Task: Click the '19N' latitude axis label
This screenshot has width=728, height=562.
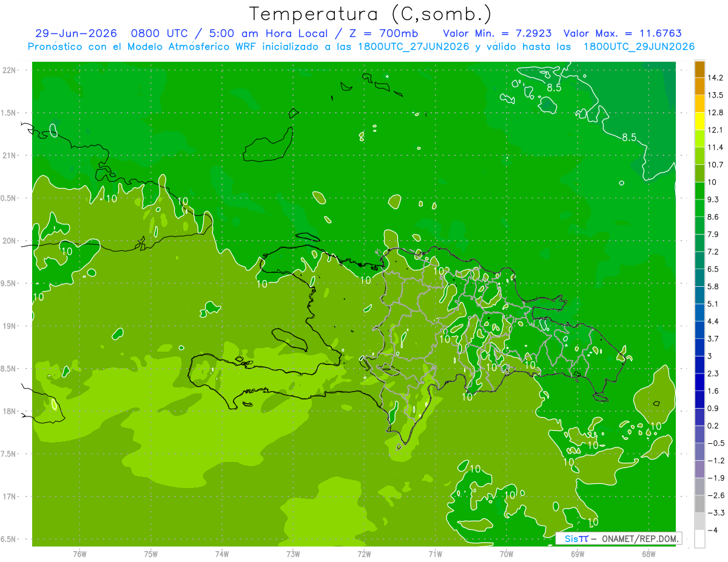Action: coord(10,326)
